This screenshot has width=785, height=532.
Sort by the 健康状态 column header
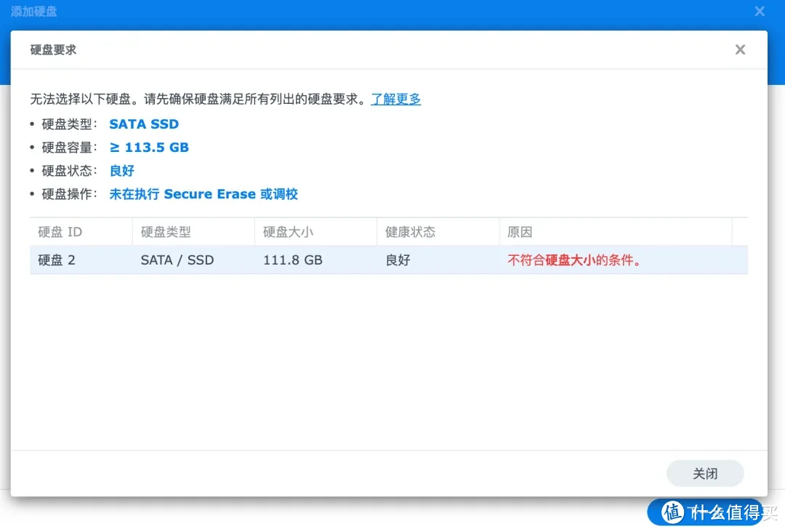pos(411,231)
